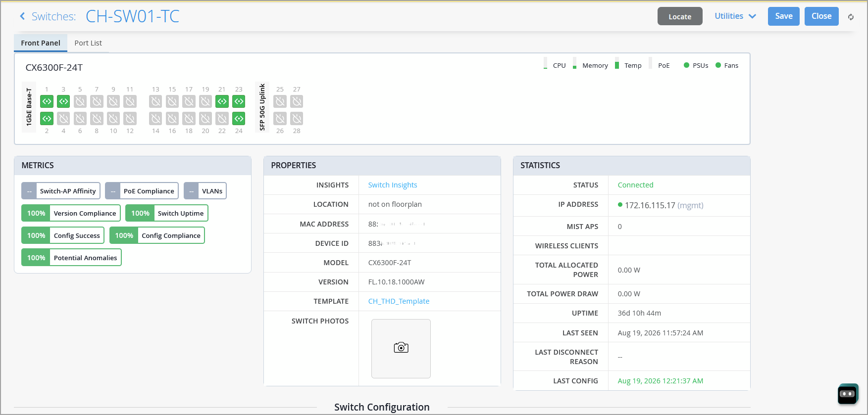Screen dimensions: 868x415
Task: Click the last config timestamp link
Action: (x=661, y=381)
